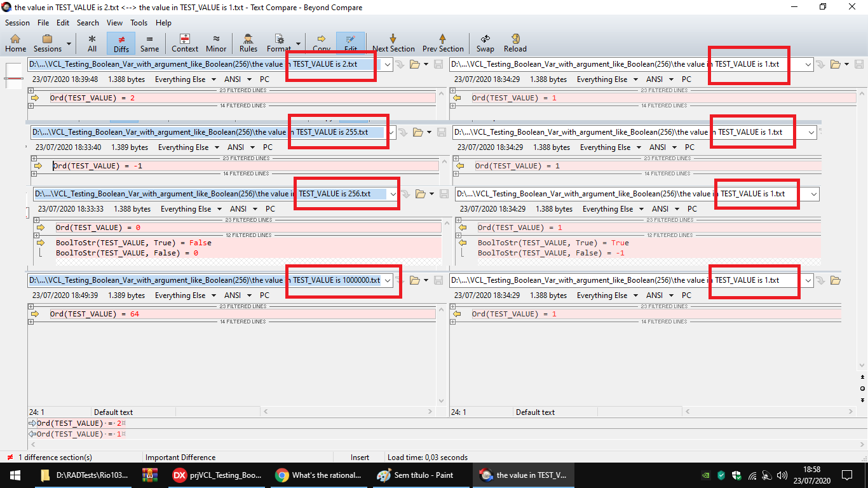868x488 pixels.
Task: Browse for file beside TEST_VALUE is 1000000.txt path
Action: [x=415, y=280]
